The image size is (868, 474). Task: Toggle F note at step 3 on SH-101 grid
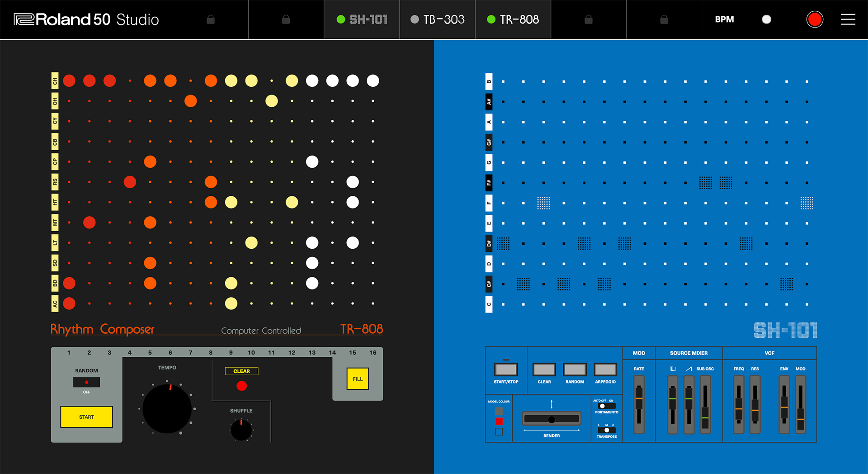(x=543, y=203)
